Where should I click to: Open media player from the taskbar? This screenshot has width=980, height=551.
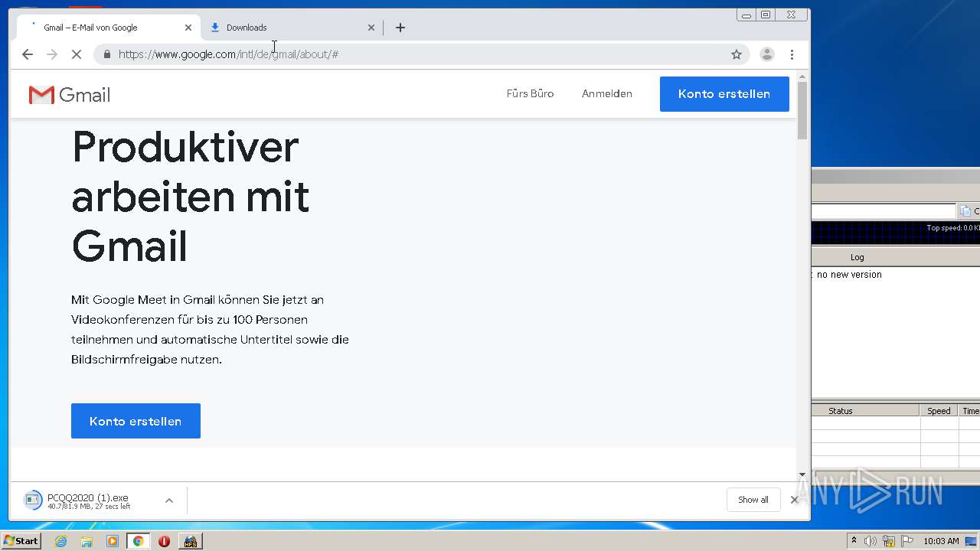click(x=113, y=541)
